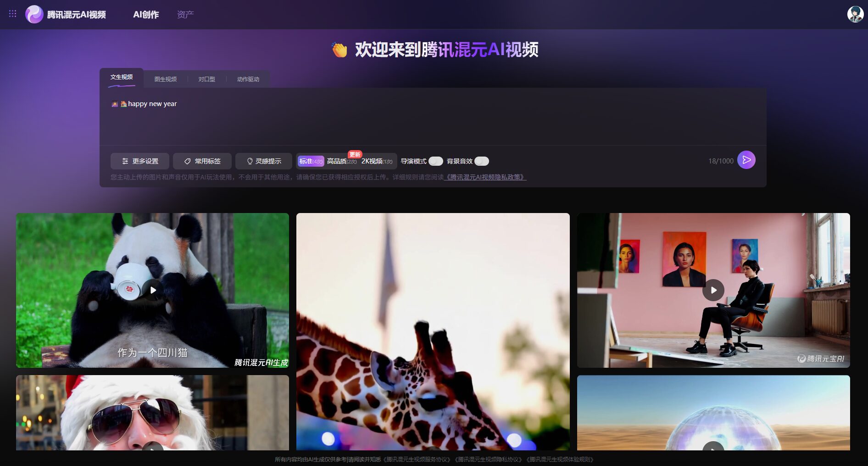868x466 pixels.
Task: Open the 腾讯混元AI视频隐私政策 link
Action: [x=485, y=177]
